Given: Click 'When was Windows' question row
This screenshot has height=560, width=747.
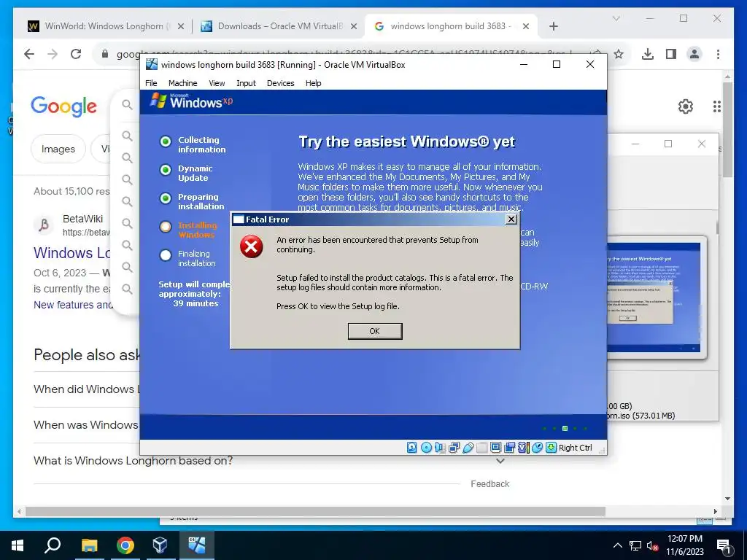Looking at the screenshot, I should click(x=86, y=425).
